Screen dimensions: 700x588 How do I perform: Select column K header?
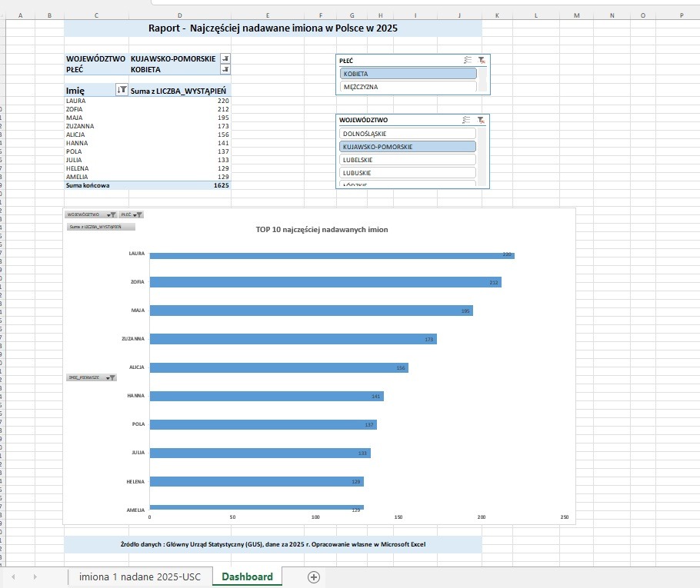click(498, 15)
